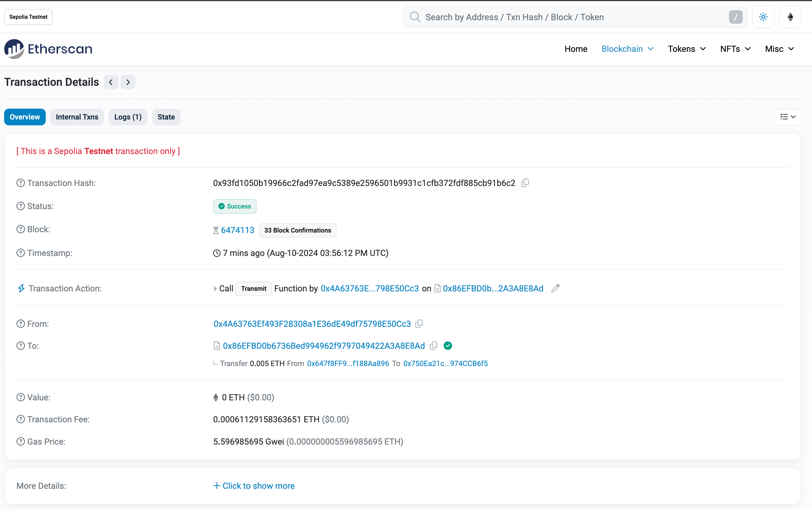Click the 0 ETH ($0.00) value text
This screenshot has height=509, width=812.
[248, 397]
